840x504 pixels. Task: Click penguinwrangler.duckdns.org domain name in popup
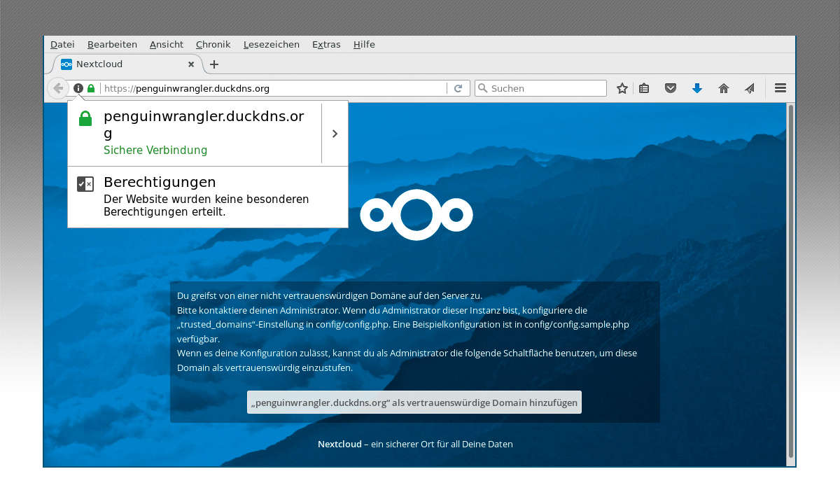click(x=204, y=125)
